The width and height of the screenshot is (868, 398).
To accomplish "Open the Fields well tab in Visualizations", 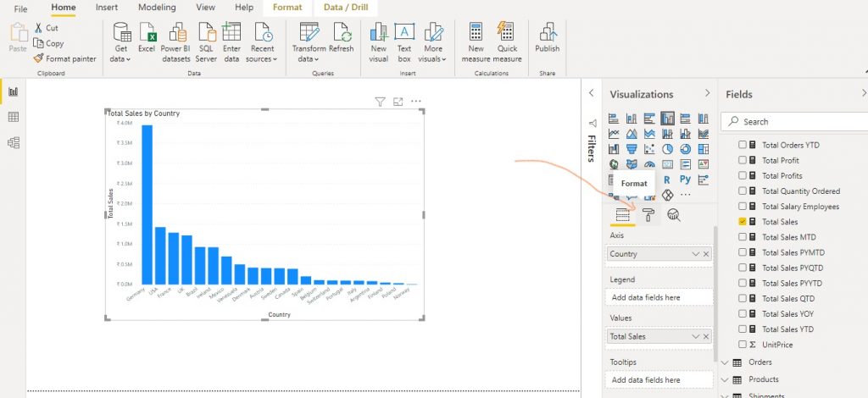I will (623, 215).
